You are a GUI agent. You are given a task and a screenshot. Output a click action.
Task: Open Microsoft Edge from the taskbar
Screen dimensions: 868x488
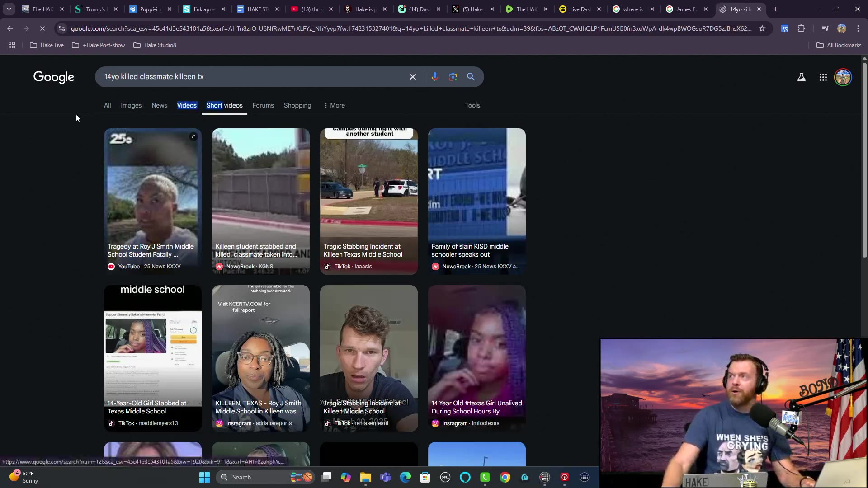406,477
